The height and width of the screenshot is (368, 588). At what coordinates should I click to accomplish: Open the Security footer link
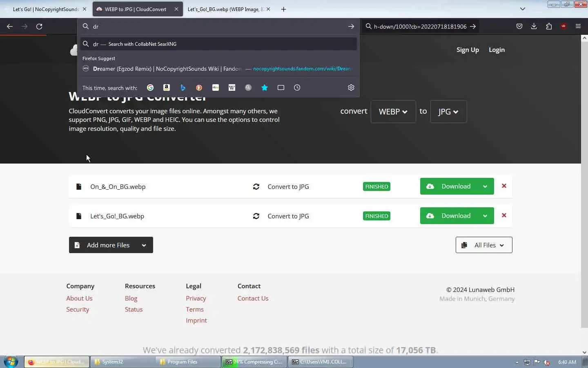coord(78,310)
